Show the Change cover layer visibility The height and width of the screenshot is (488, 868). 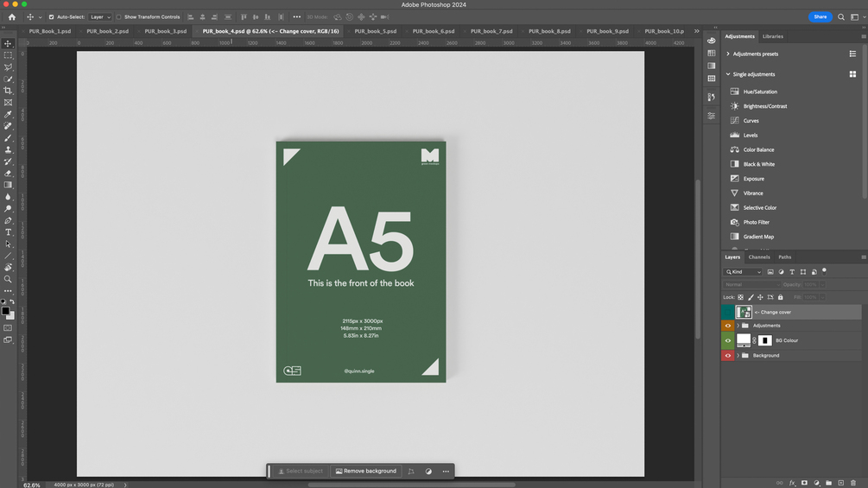pos(728,312)
